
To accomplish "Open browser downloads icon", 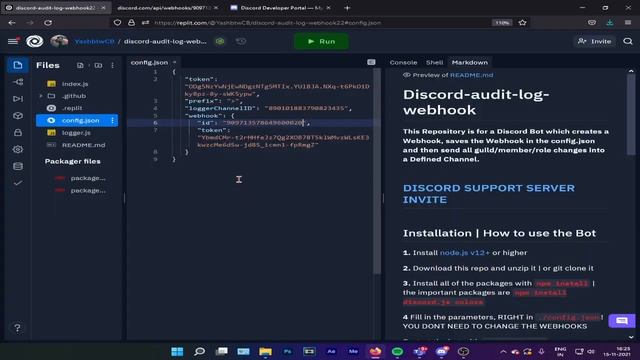I will point(610,23).
